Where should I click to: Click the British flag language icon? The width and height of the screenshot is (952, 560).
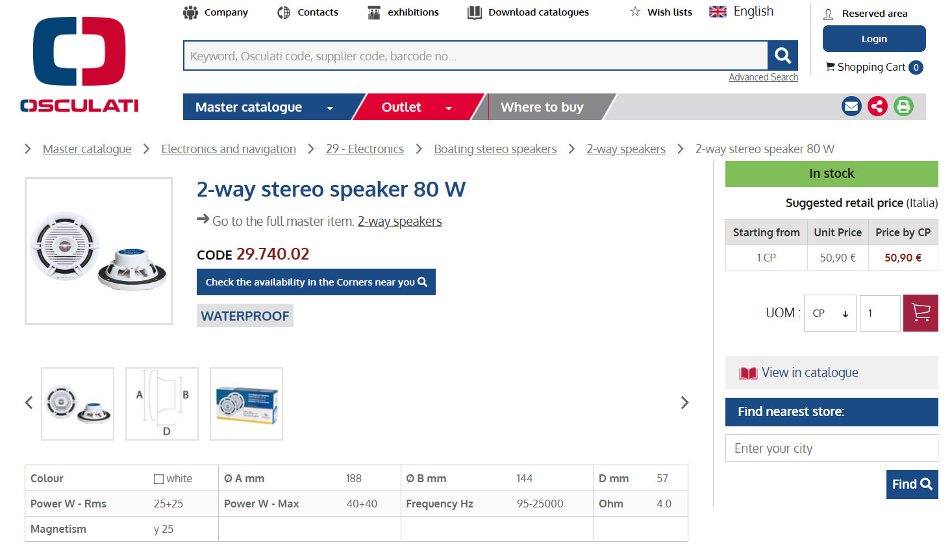coord(718,12)
